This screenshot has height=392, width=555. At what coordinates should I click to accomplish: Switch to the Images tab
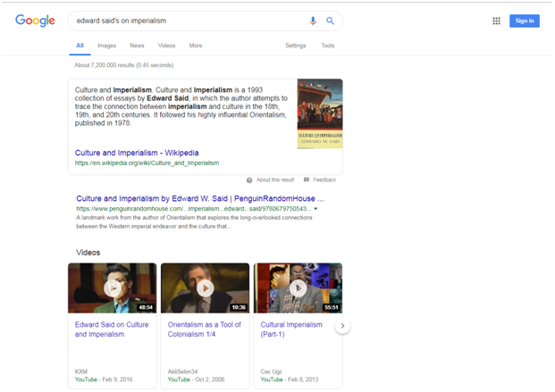(x=107, y=46)
